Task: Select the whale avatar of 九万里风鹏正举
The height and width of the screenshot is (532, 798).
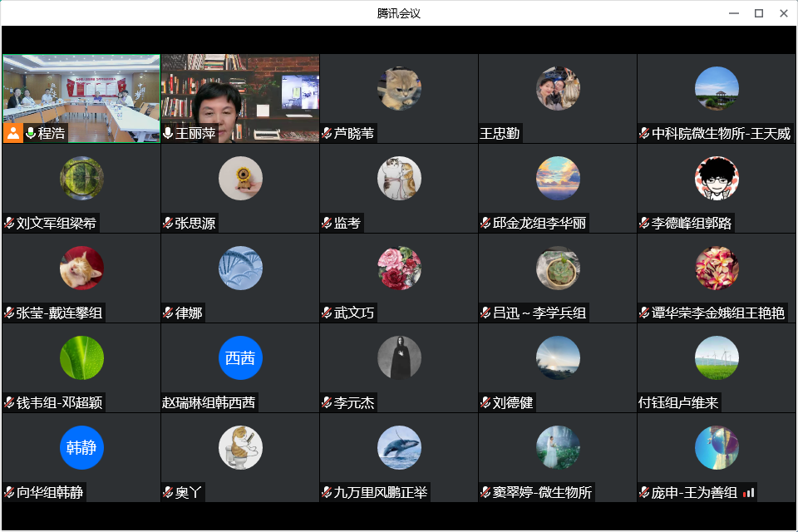Action: (x=399, y=448)
